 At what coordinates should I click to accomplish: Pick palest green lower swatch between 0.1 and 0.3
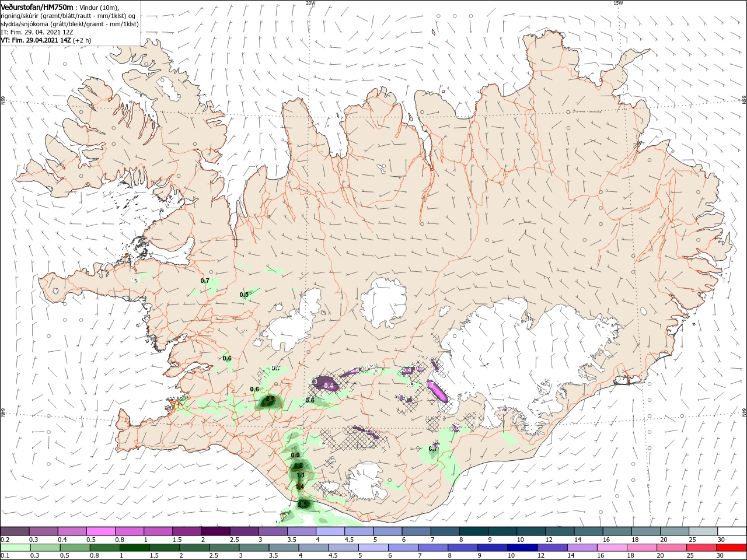15,548
